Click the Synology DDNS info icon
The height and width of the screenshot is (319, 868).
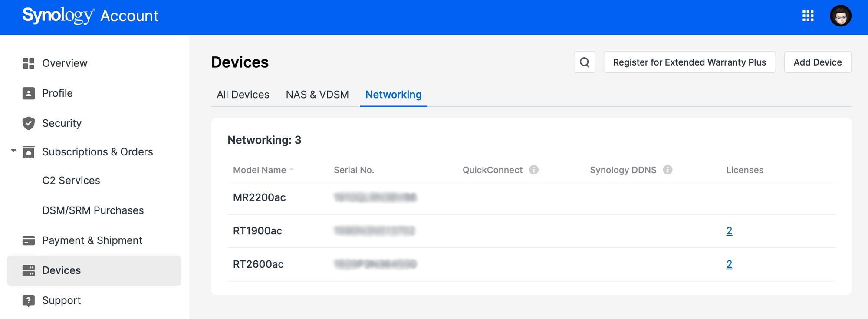pyautogui.click(x=667, y=170)
